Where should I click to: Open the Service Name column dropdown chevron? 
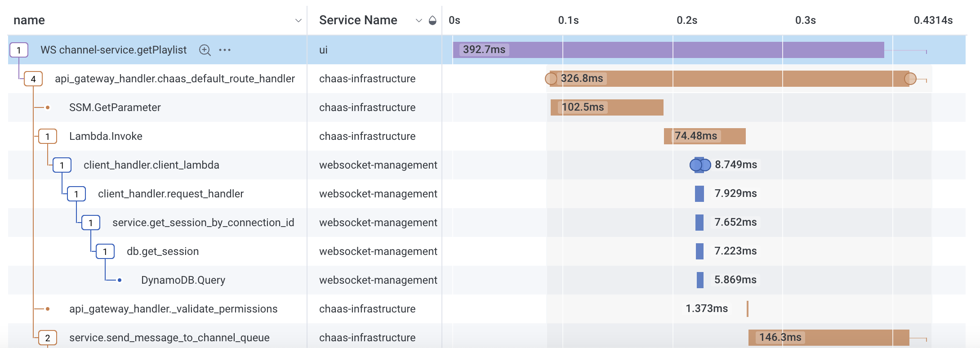pos(419,21)
